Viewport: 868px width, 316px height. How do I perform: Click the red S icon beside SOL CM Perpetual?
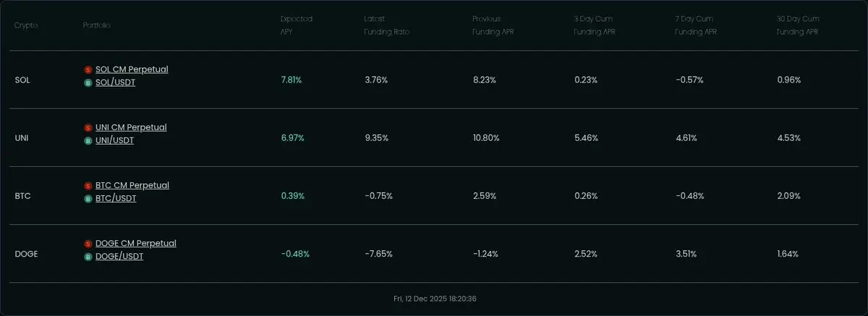[88, 69]
